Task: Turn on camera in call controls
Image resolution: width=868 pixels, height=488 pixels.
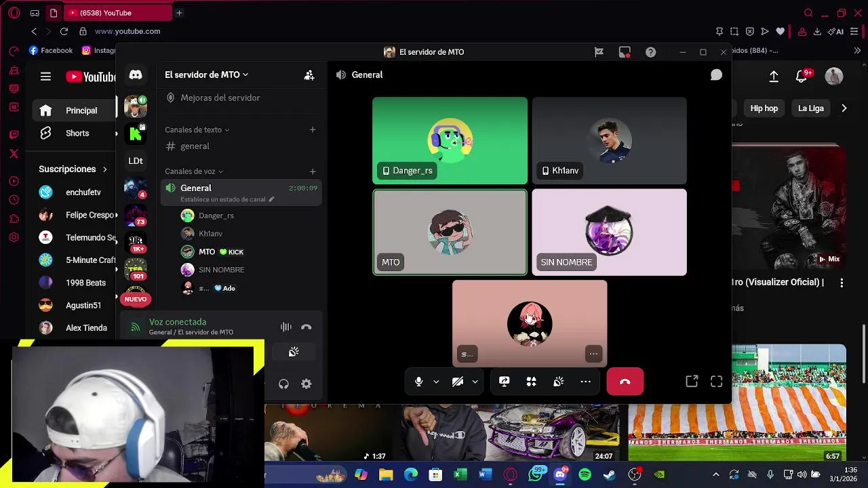Action: pos(458,382)
